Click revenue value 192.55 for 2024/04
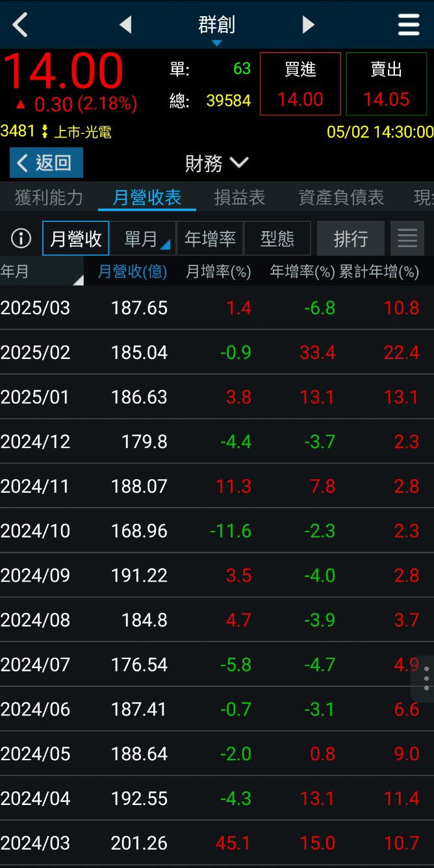The height and width of the screenshot is (868, 434). point(139,799)
